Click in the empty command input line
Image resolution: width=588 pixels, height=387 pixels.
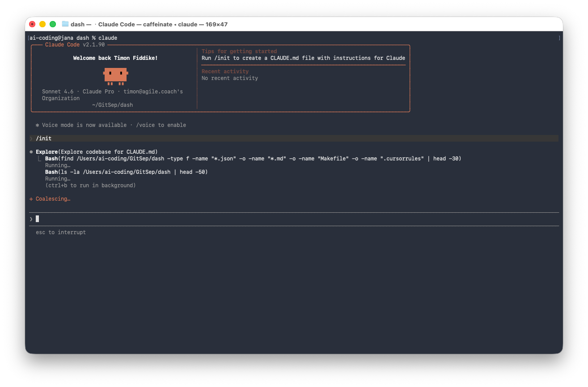click(x=268, y=219)
